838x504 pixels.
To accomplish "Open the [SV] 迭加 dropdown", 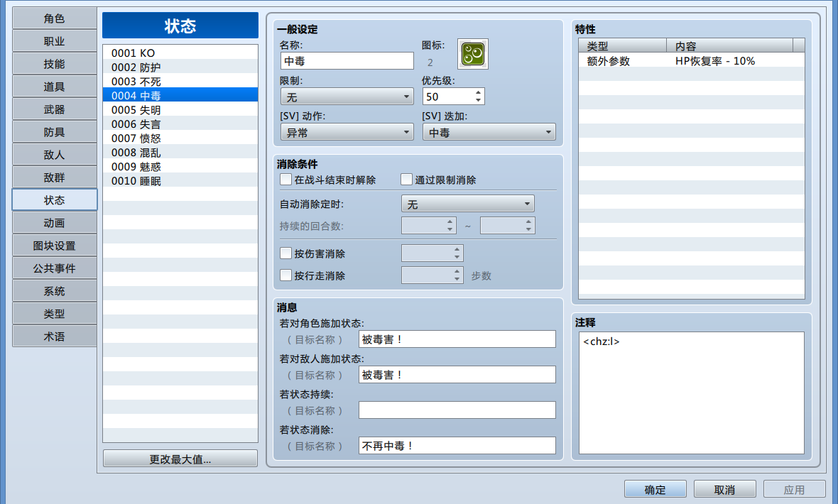I will pyautogui.click(x=489, y=132).
